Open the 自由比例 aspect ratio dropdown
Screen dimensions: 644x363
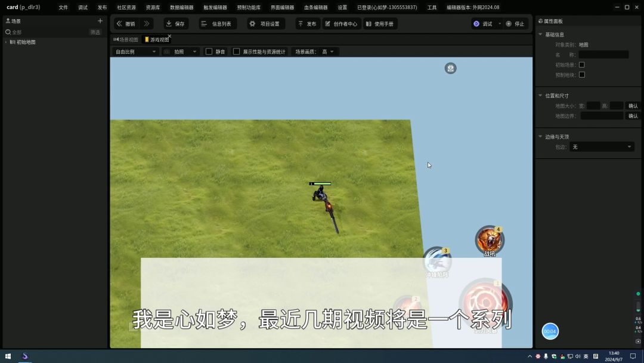(136, 52)
